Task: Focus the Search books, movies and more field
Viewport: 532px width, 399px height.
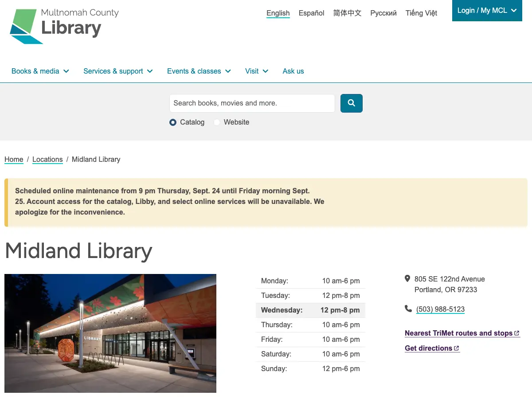Action: coord(252,103)
